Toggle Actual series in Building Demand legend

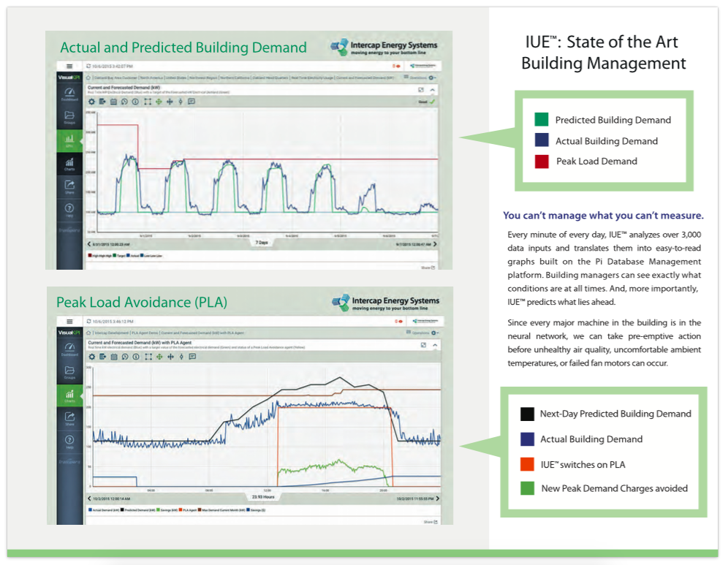(133, 255)
